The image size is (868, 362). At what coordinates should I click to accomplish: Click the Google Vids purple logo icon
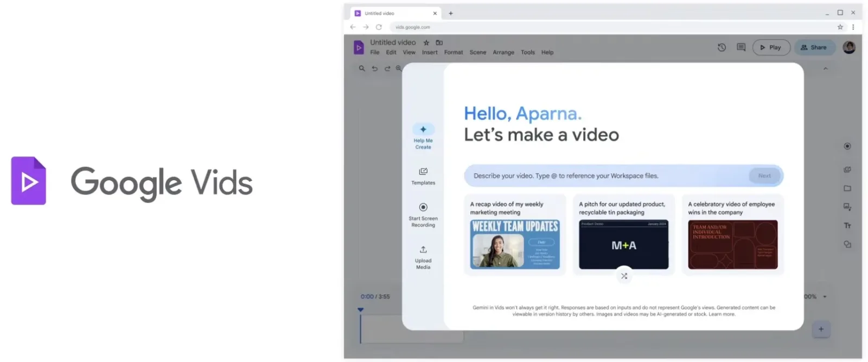pyautogui.click(x=29, y=181)
